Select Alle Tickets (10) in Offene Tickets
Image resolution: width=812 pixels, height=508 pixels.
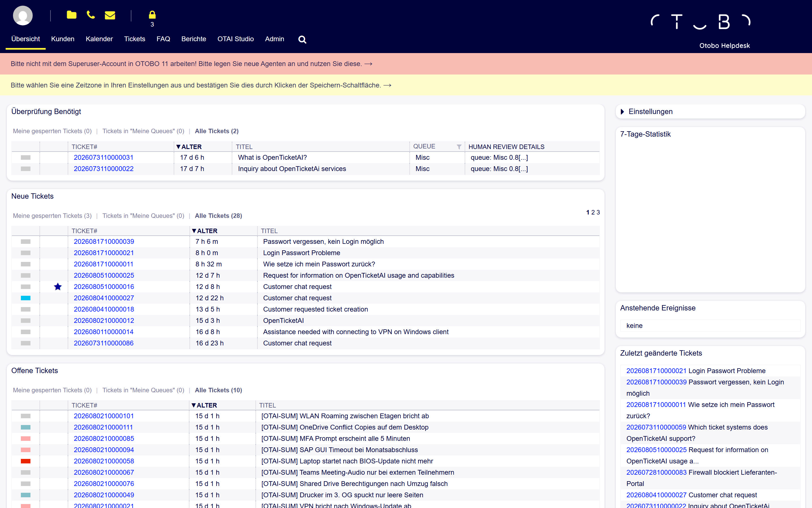click(x=219, y=390)
